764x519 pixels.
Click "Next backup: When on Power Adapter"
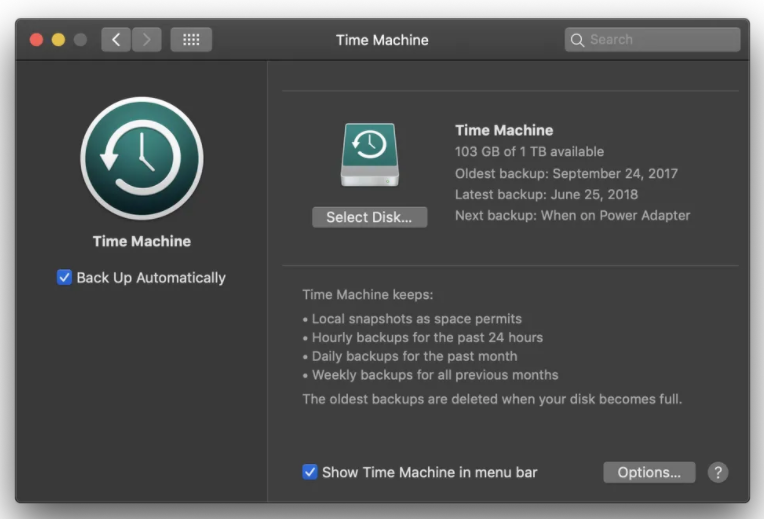(x=573, y=215)
